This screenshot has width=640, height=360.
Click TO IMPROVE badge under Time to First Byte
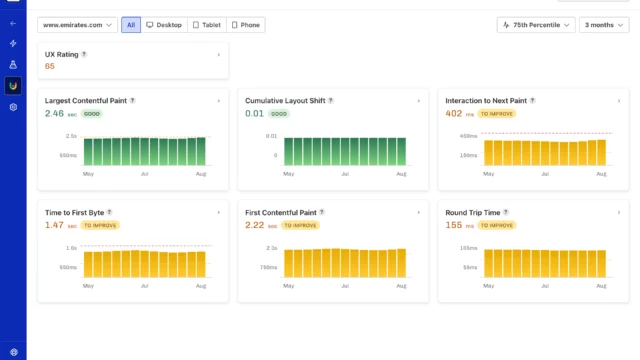click(100, 225)
